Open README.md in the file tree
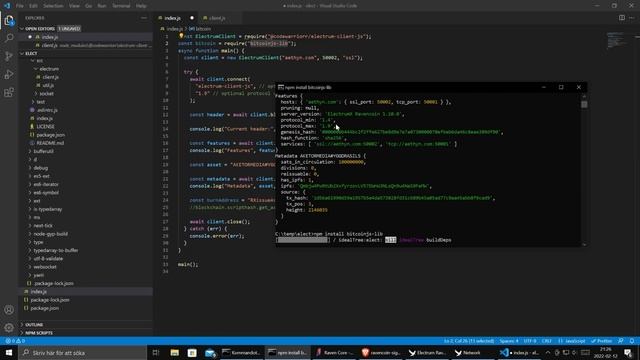 tap(50, 143)
